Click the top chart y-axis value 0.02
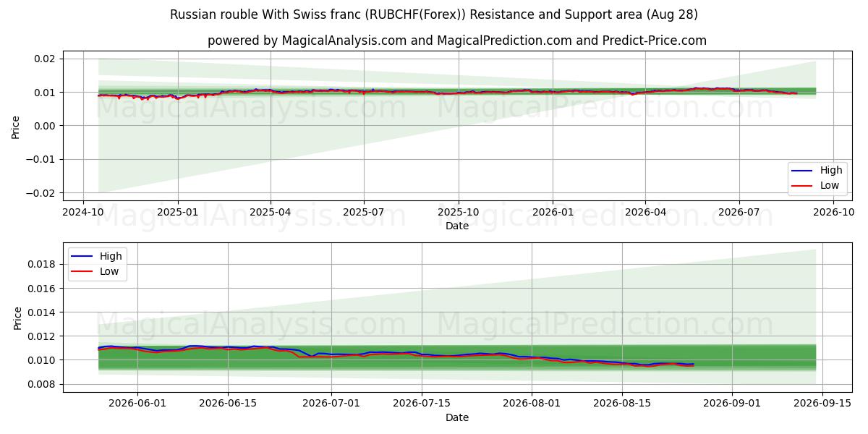868x434 pixels. click(46, 59)
